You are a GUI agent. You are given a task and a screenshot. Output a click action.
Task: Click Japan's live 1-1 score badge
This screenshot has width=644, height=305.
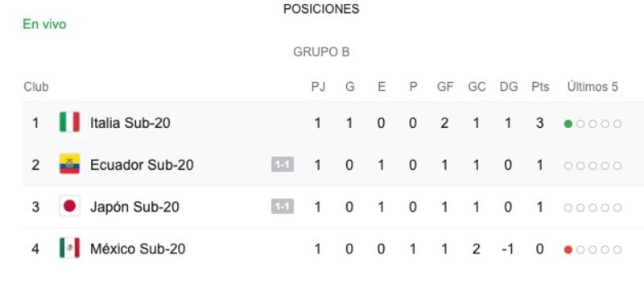[283, 207]
